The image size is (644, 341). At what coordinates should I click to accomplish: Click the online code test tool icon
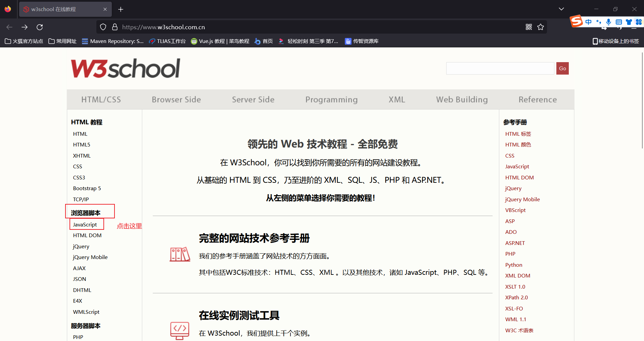click(x=180, y=331)
